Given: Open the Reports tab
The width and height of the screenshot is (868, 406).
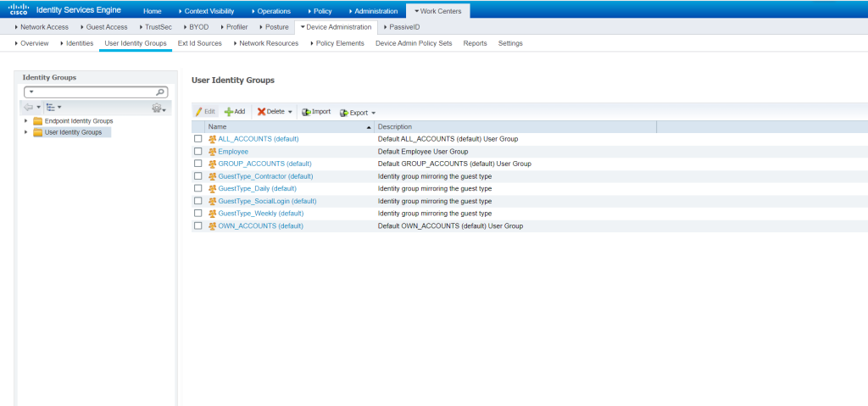Looking at the screenshot, I should click(x=475, y=43).
